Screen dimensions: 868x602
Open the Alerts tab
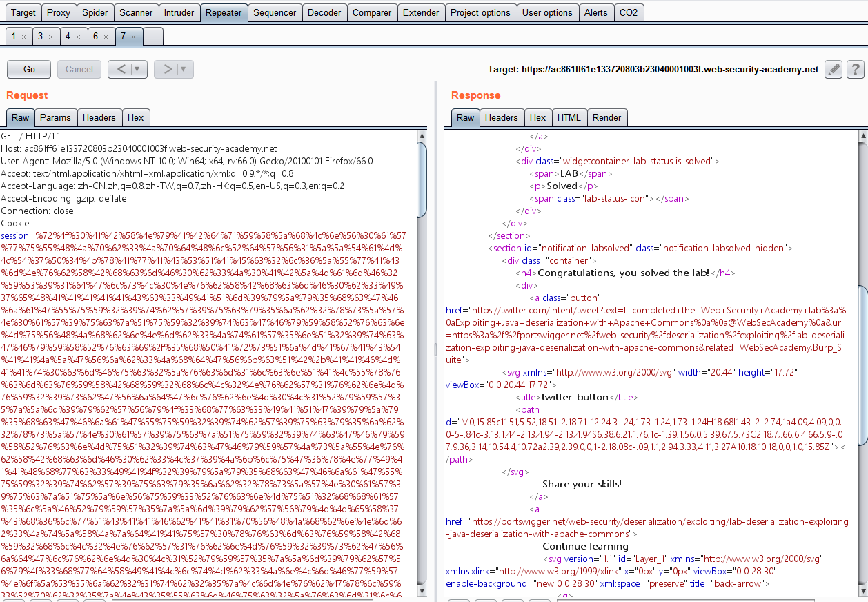point(596,12)
